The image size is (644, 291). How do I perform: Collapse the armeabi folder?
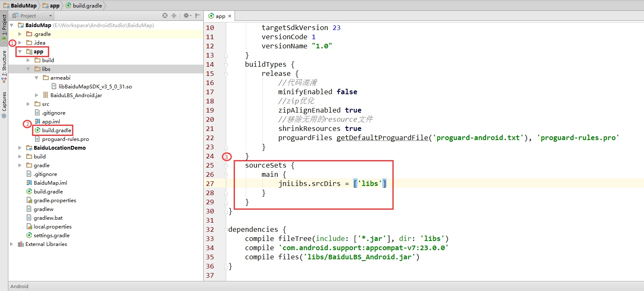[x=37, y=78]
